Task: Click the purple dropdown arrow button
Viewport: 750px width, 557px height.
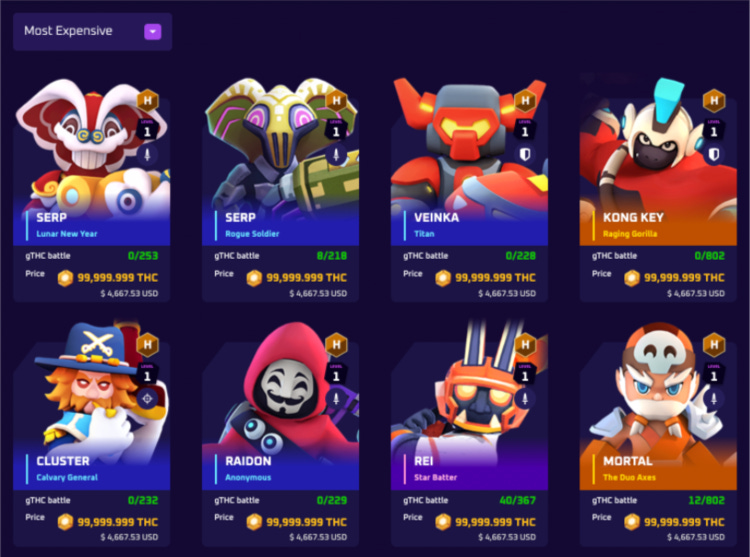Action: tap(153, 32)
